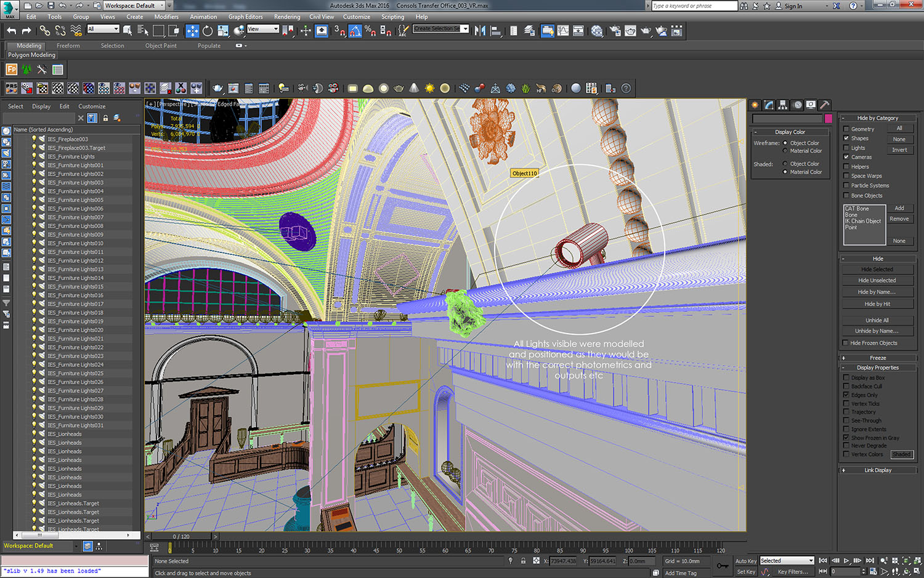Viewport: 924px width, 578px height.
Task: Open the selection filter All dropdown
Action: (103, 29)
